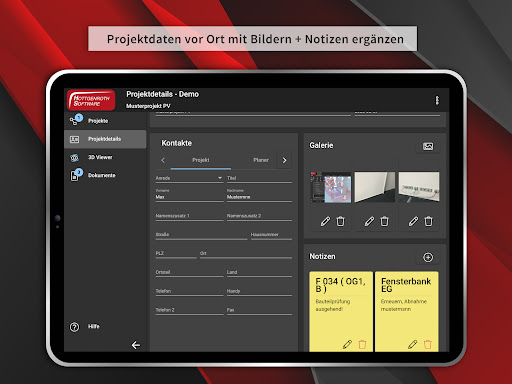512x384 pixels.
Task: Open the second gallery thumbnail
Action: [375, 187]
